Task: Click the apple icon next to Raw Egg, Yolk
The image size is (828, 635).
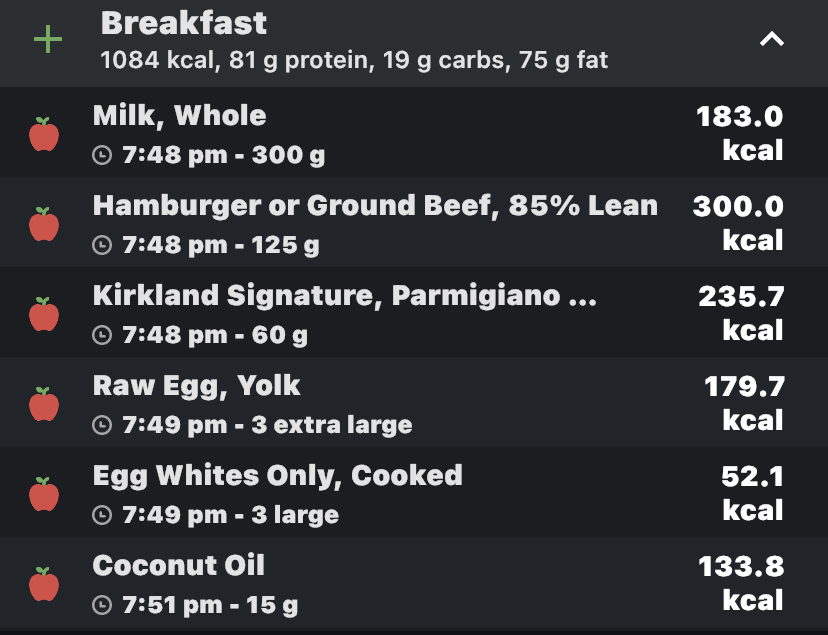Action: (44, 404)
